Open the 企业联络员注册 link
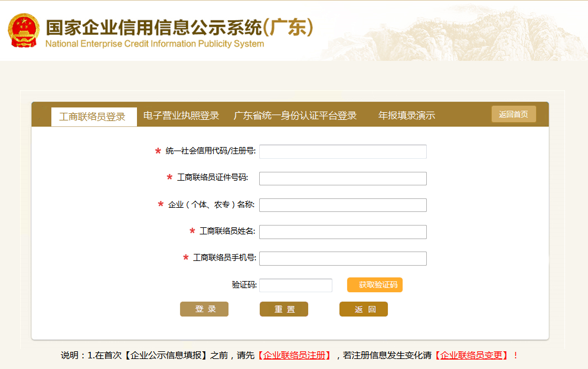Viewport: 588px width, 369px height. pyautogui.click(x=294, y=355)
